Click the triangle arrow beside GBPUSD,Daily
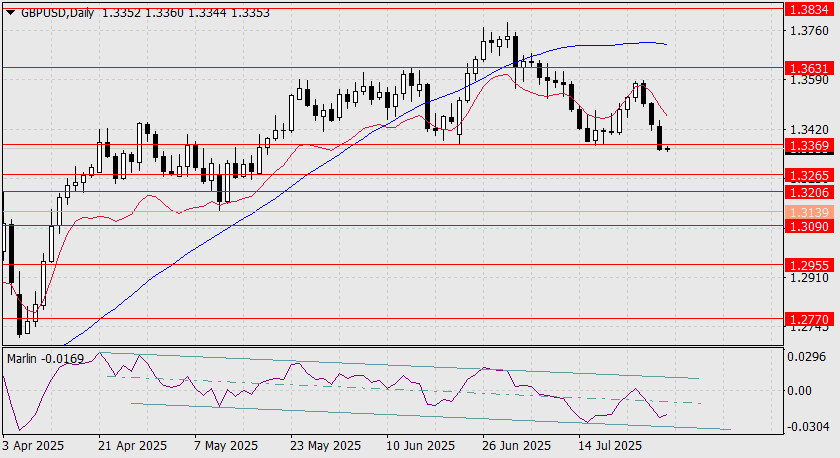 (x=10, y=13)
